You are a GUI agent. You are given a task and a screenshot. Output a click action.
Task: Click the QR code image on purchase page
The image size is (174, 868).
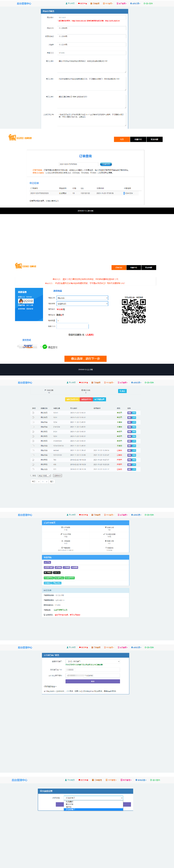(x=133, y=311)
